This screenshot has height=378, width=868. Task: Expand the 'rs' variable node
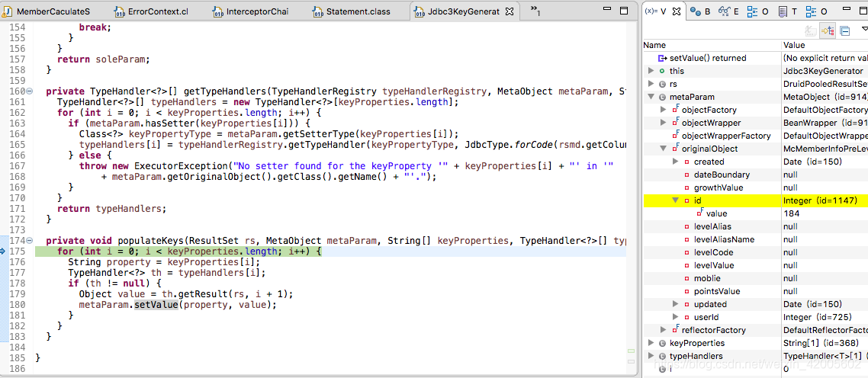click(651, 84)
